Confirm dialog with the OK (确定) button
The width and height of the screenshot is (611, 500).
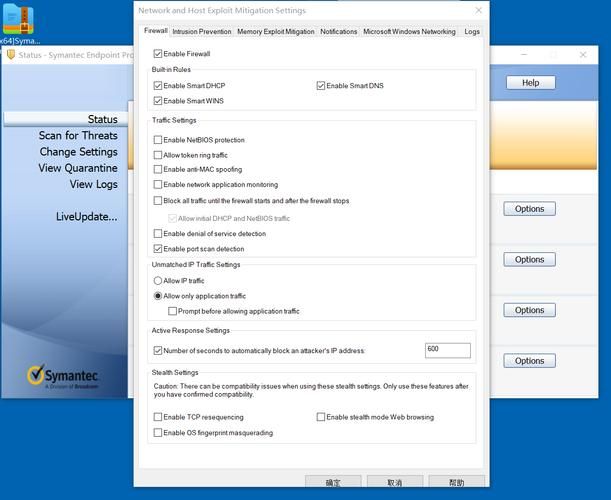(x=333, y=482)
